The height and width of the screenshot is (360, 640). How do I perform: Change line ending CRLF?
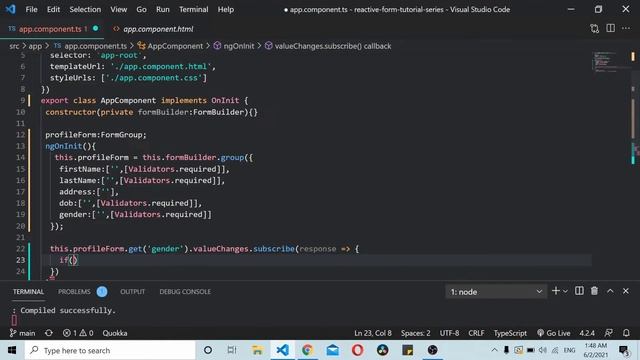(x=476, y=333)
